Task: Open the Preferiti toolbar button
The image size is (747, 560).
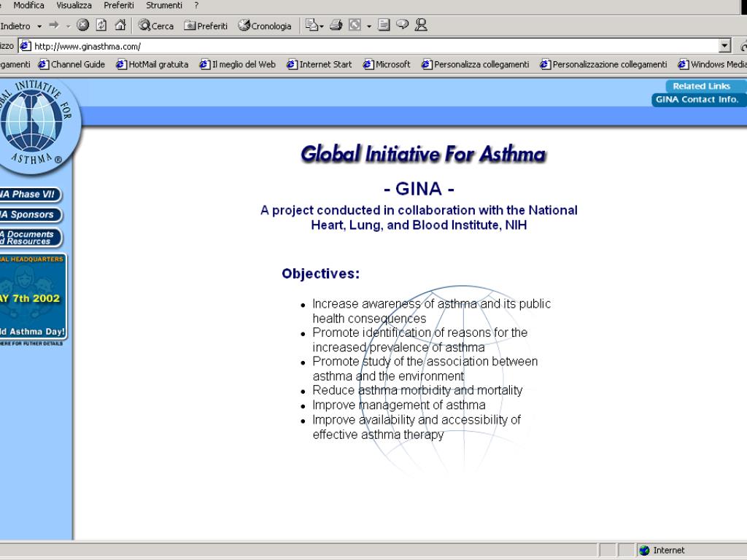Action: coord(206,26)
